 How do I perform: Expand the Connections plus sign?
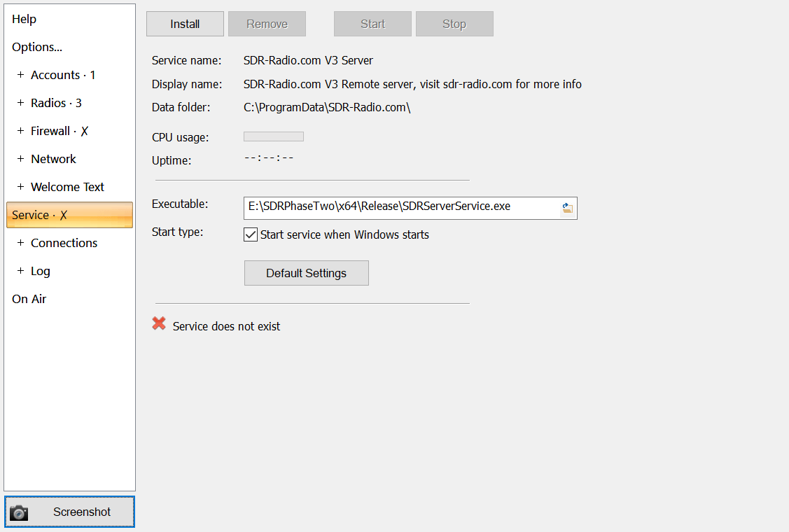(x=20, y=243)
